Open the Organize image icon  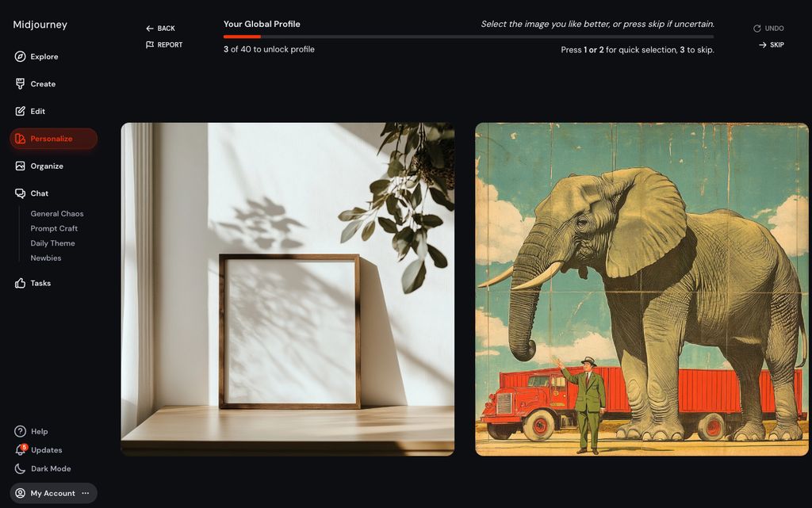[20, 166]
